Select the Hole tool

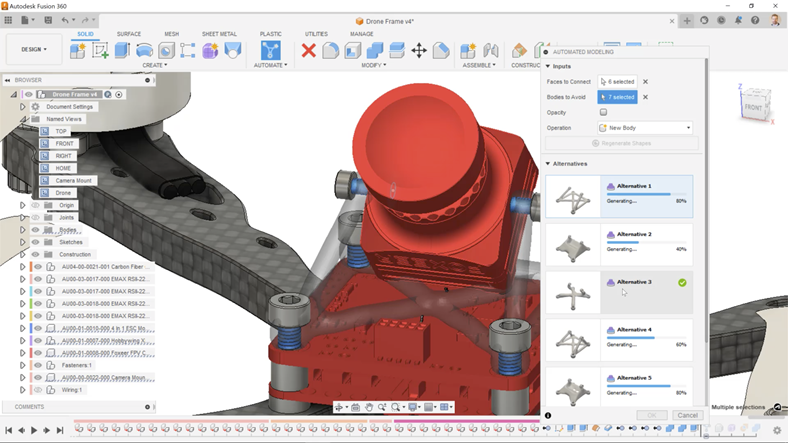pos(166,50)
